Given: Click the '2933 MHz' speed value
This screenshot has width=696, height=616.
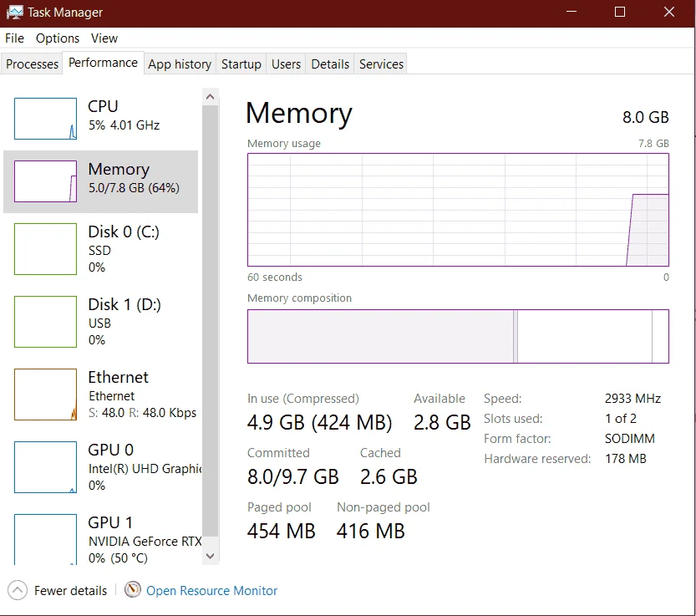Looking at the screenshot, I should pos(633,399).
